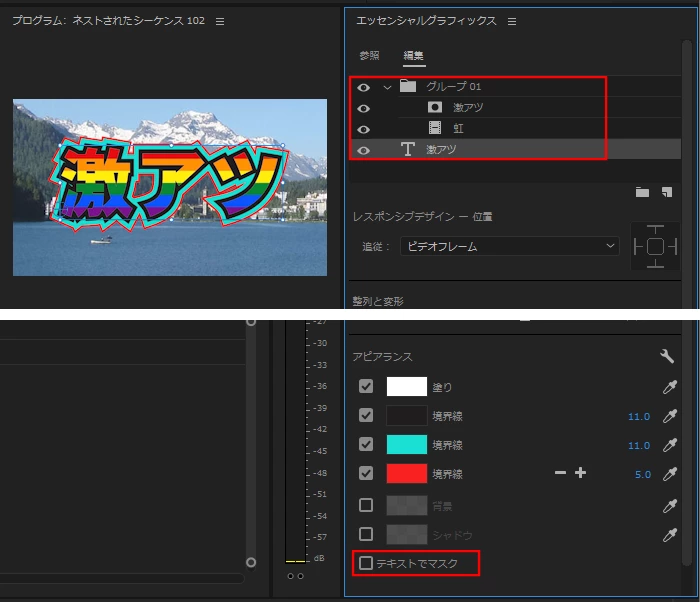
Task: Click the left audio meter solo circle
Action: (291, 576)
